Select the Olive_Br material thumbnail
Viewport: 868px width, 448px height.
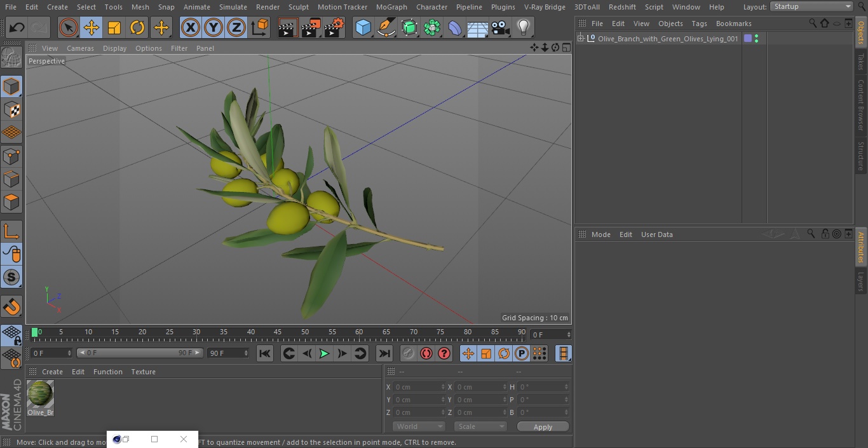[40, 395]
